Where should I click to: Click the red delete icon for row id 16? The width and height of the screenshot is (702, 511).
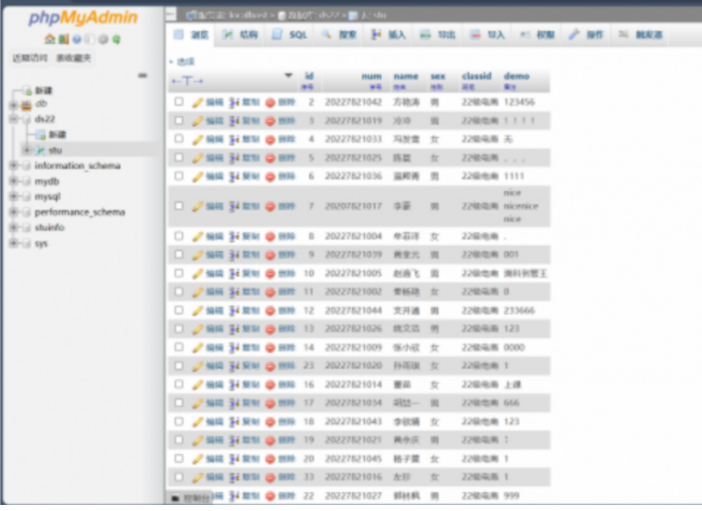pos(270,385)
